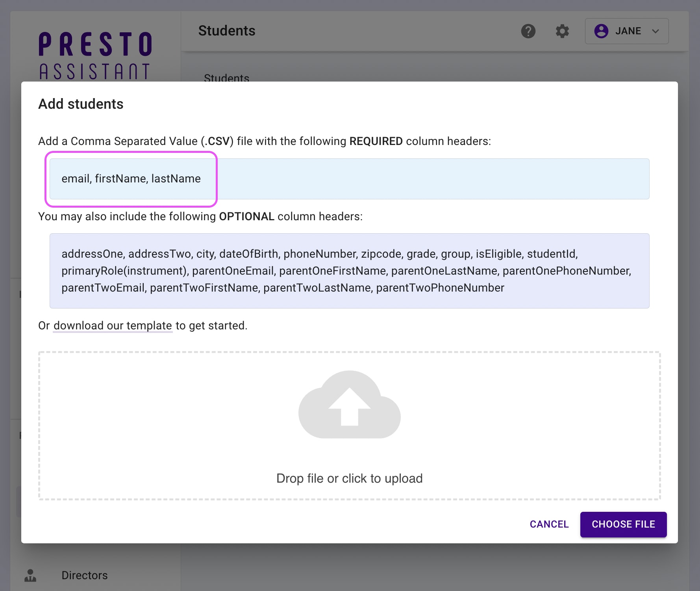Dismiss the dialog with CANCEL

(x=549, y=524)
